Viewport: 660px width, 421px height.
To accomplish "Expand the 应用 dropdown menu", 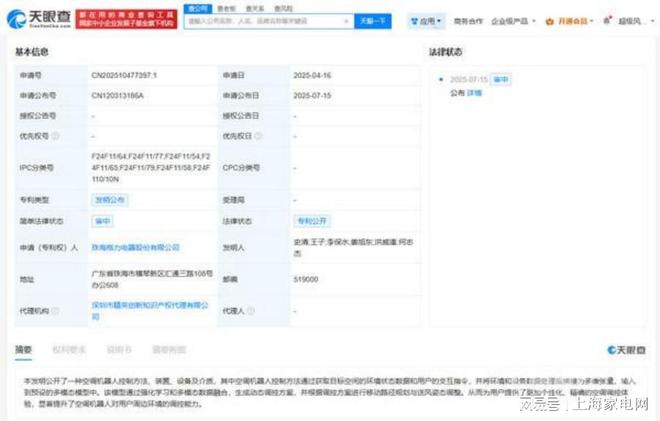I will pyautogui.click(x=441, y=20).
